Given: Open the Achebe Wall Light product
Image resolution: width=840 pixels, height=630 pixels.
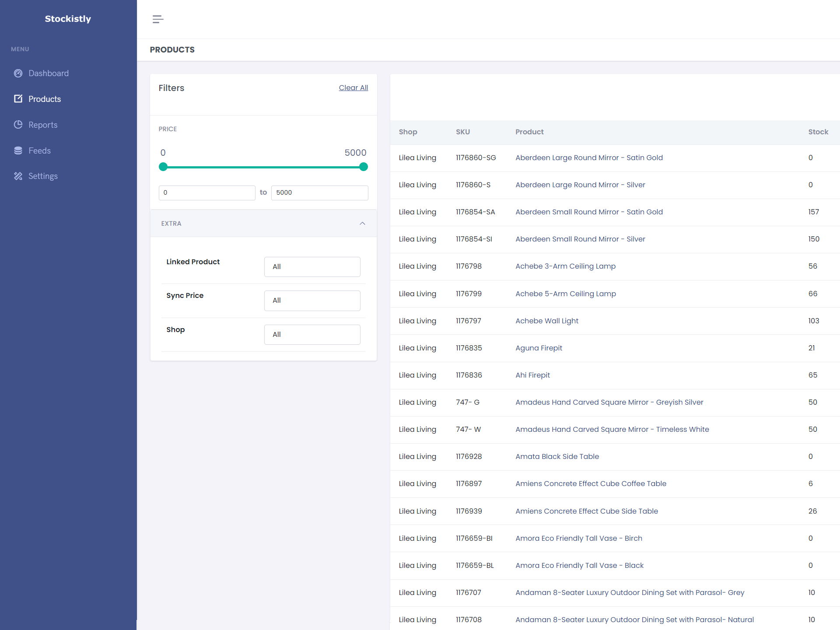Looking at the screenshot, I should pyautogui.click(x=546, y=321).
